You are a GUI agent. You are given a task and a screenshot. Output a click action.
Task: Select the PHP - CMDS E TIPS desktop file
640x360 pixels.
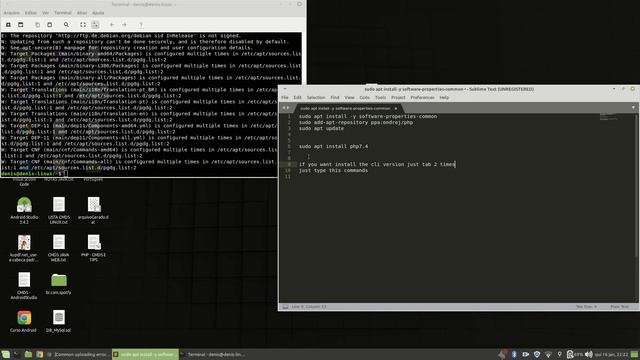click(x=93, y=248)
